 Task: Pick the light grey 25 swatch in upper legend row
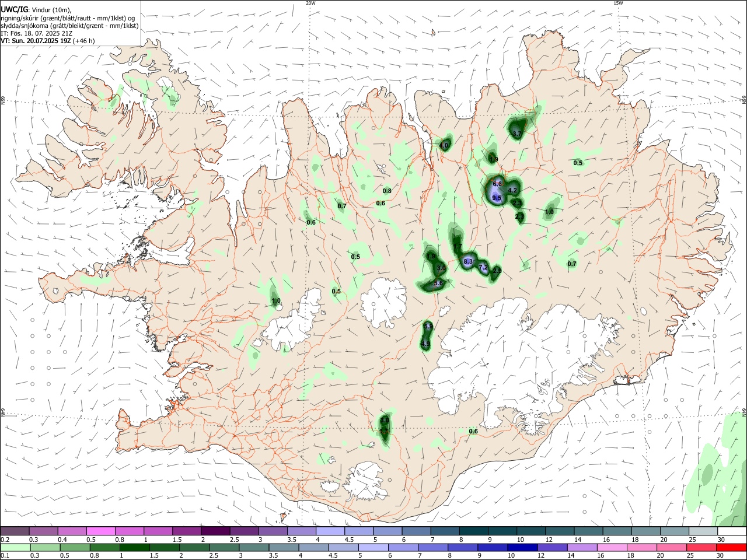(x=703, y=531)
